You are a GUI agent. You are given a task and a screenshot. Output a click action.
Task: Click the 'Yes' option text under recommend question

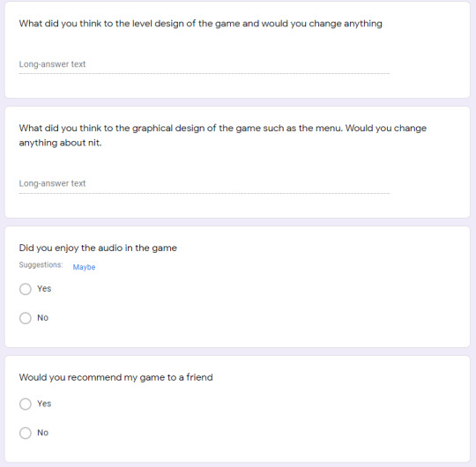coord(44,404)
